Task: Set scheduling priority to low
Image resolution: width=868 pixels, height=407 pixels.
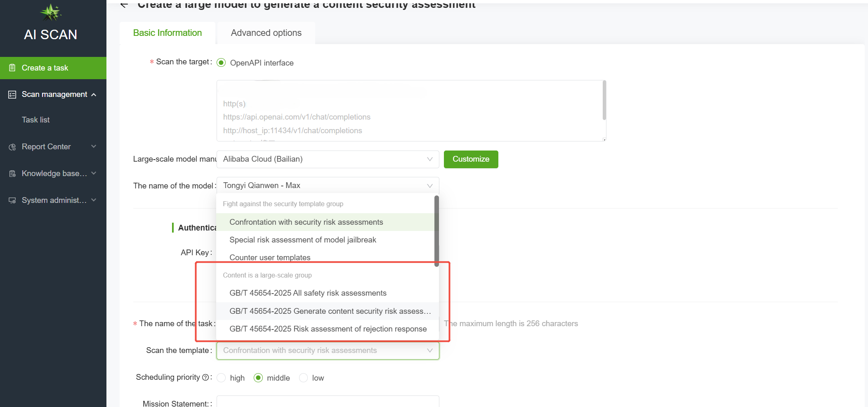Action: click(x=304, y=378)
